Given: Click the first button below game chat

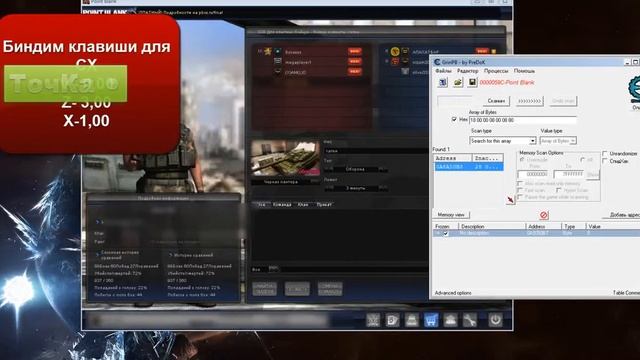Looking at the screenshot, I should (264, 289).
